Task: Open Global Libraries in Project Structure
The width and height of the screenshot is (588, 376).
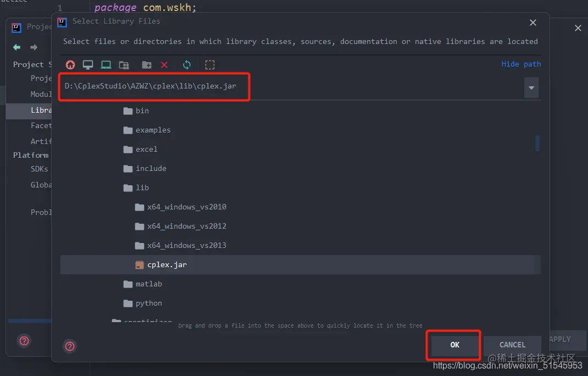Action: point(41,185)
